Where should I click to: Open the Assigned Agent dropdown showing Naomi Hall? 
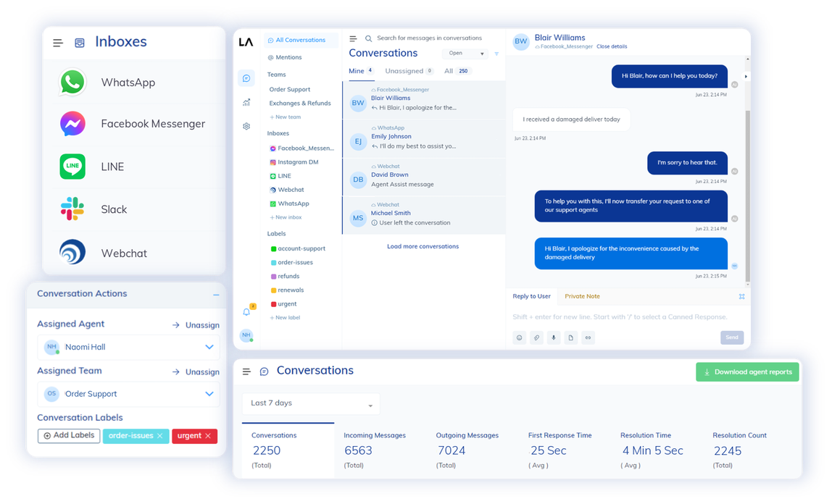(x=128, y=348)
